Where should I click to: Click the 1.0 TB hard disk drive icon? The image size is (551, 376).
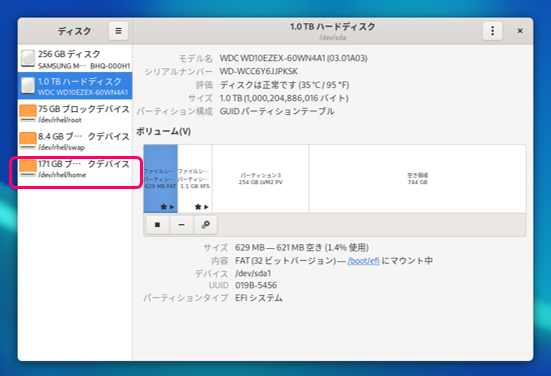[x=28, y=86]
